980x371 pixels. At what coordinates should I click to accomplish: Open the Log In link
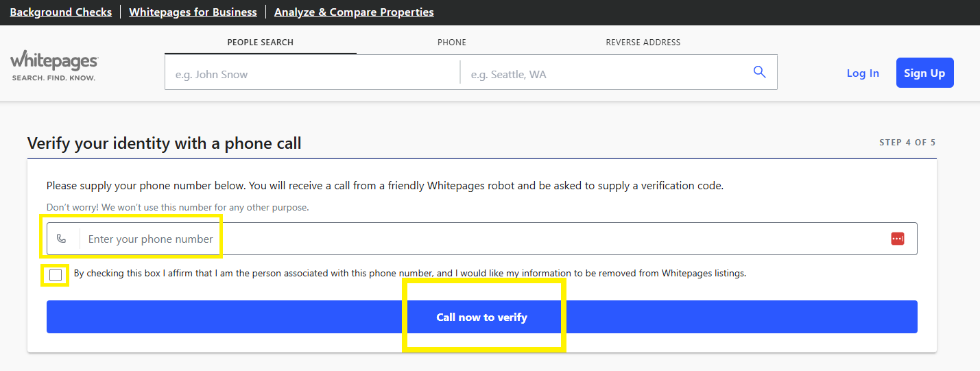point(863,73)
